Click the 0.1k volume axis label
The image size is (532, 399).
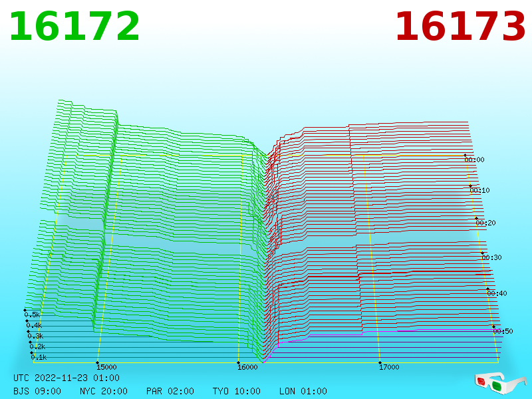pos(39,357)
